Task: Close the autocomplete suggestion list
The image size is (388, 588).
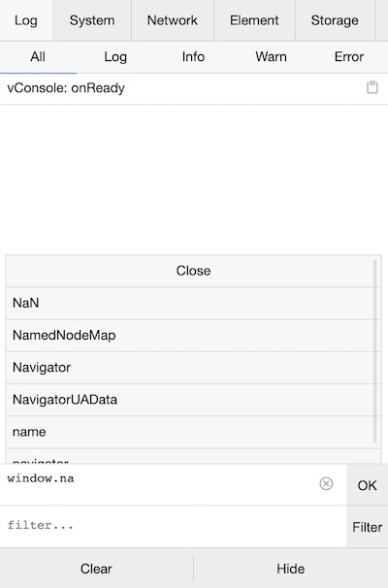Action: pos(193,271)
